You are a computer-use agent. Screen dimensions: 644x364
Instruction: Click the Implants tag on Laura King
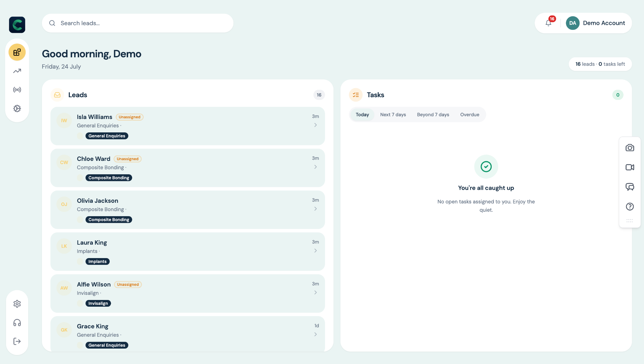click(97, 262)
